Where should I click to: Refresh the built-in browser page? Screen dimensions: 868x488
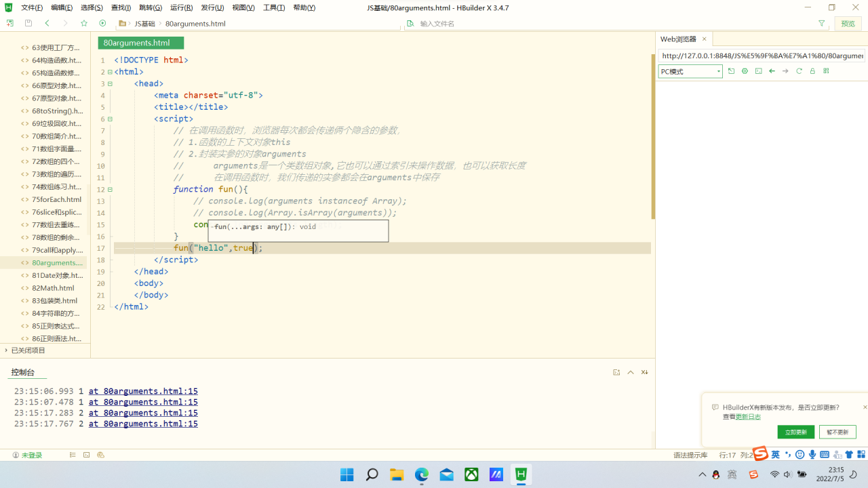[799, 71]
